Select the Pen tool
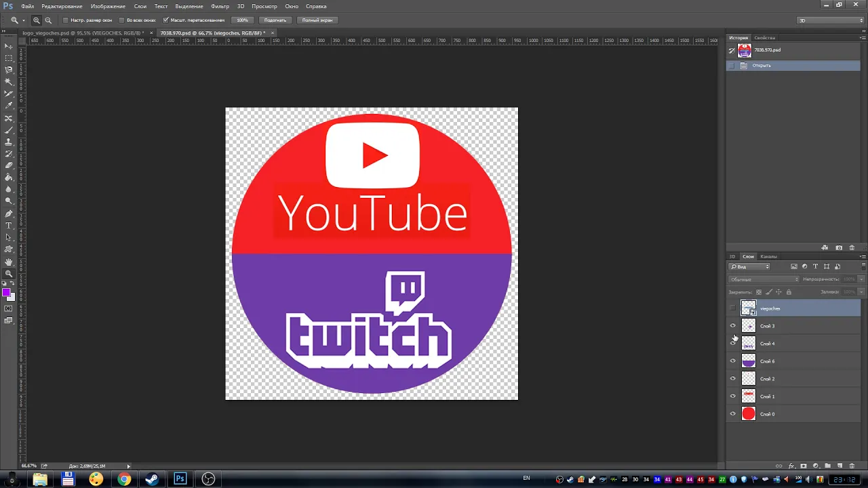Viewport: 868px width, 488px height. 9,213
